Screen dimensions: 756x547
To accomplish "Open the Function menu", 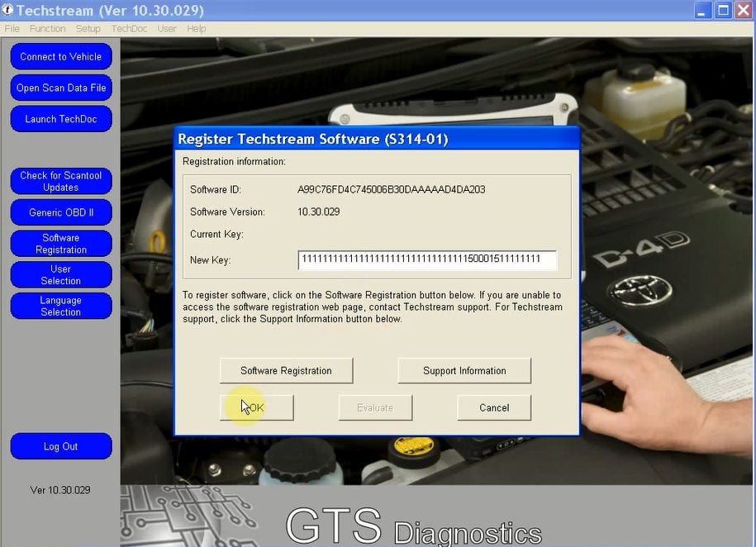I will pyautogui.click(x=47, y=28).
